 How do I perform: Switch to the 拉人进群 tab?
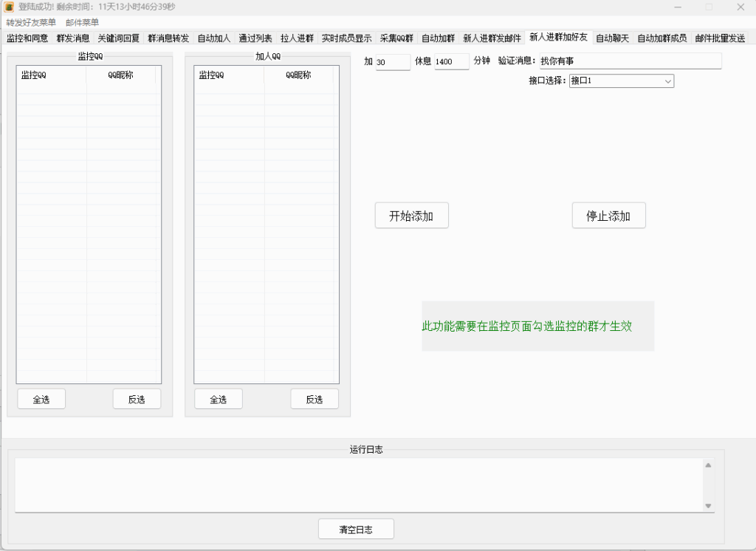(x=297, y=38)
